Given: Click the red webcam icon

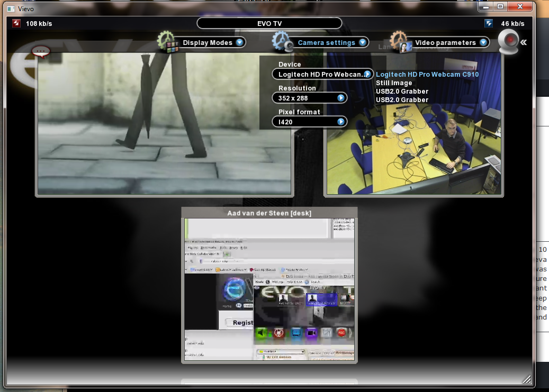Looking at the screenshot, I should [509, 42].
